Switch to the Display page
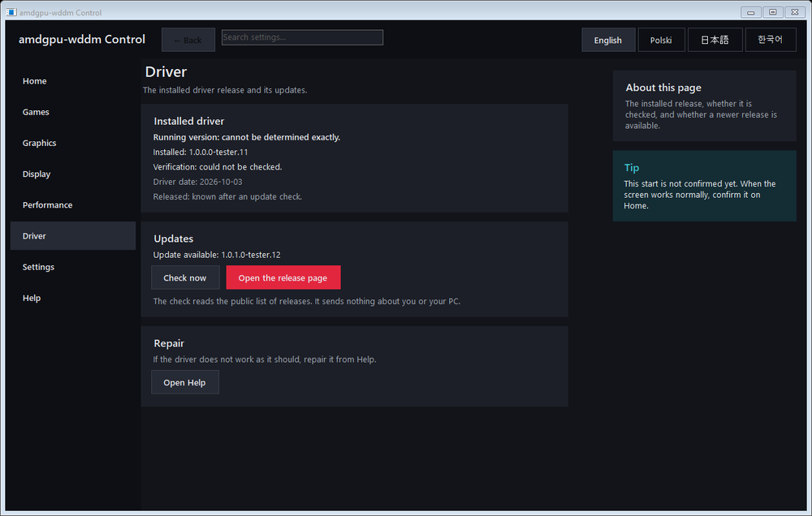 pyautogui.click(x=72, y=174)
